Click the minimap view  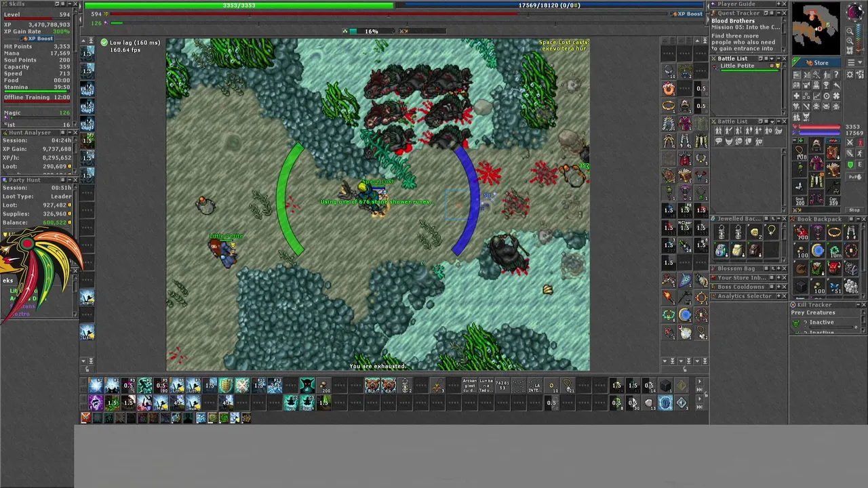[816, 28]
